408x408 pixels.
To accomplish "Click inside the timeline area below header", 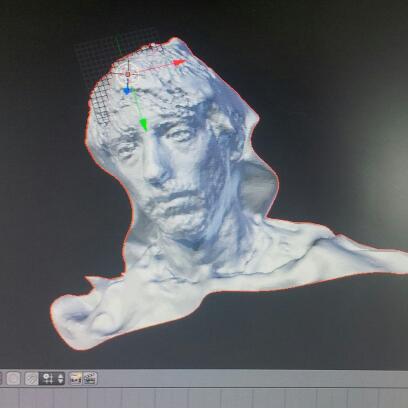I will 204,398.
